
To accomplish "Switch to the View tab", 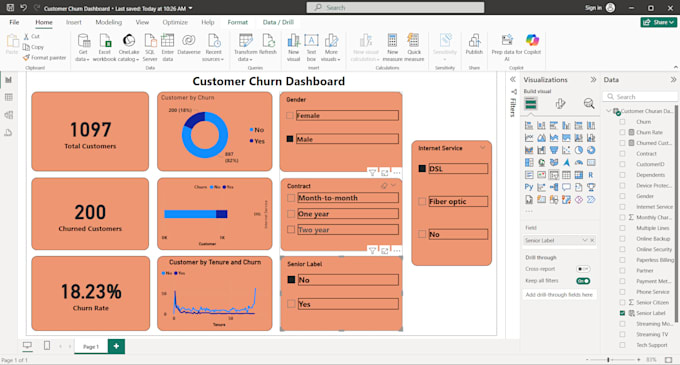I will [142, 22].
